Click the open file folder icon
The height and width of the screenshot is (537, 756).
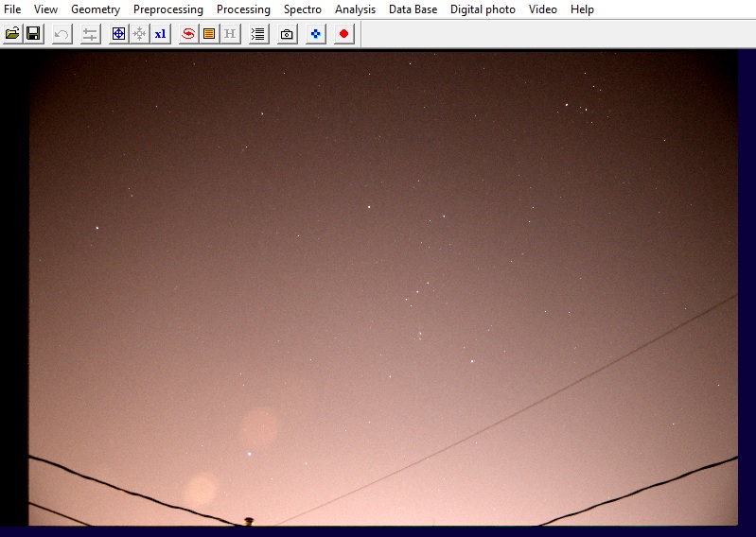click(x=12, y=34)
